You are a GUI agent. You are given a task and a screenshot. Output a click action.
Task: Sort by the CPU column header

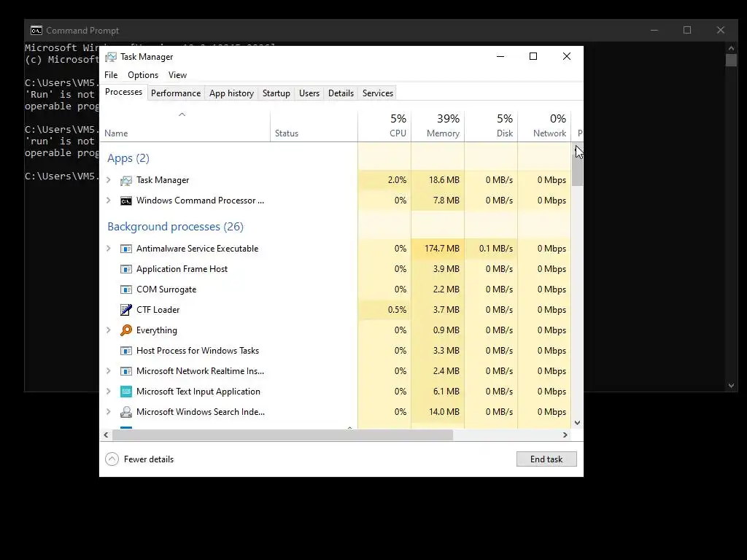384,126
